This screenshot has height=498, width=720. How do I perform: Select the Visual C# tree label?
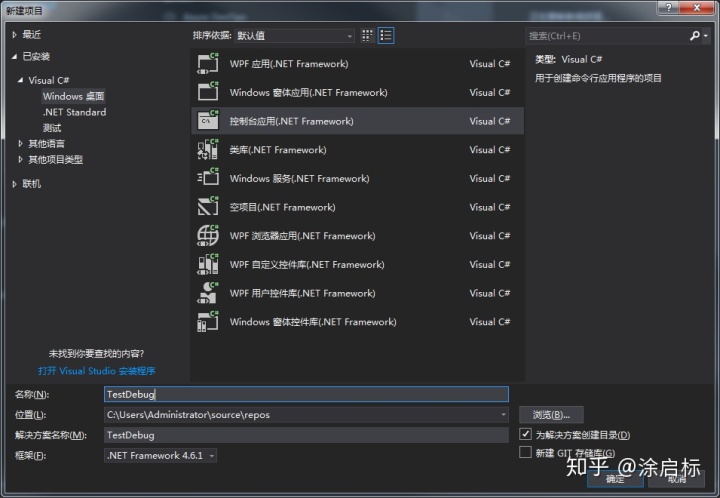pyautogui.click(x=49, y=80)
